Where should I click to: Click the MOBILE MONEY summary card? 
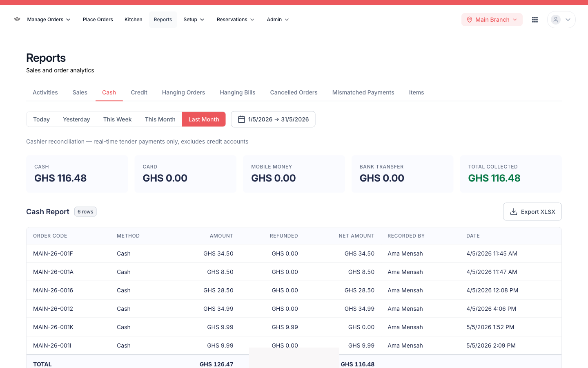coord(294,174)
